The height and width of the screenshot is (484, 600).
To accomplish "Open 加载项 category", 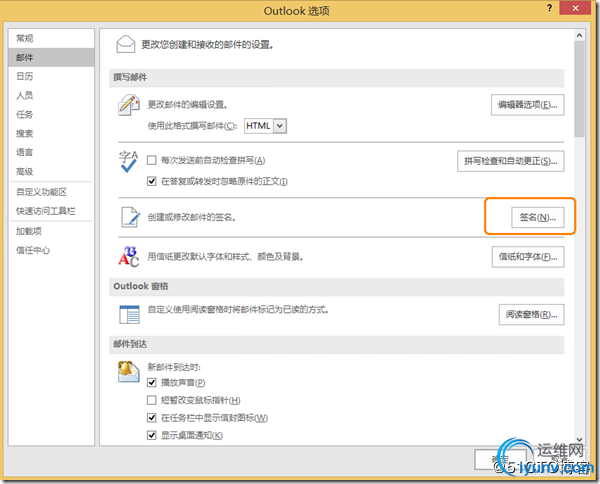I will point(51,231).
